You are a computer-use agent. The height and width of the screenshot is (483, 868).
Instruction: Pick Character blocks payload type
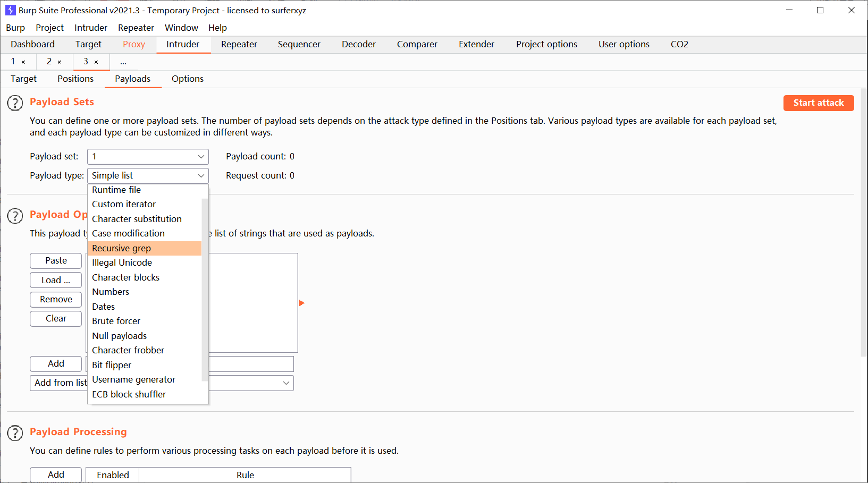point(145,277)
